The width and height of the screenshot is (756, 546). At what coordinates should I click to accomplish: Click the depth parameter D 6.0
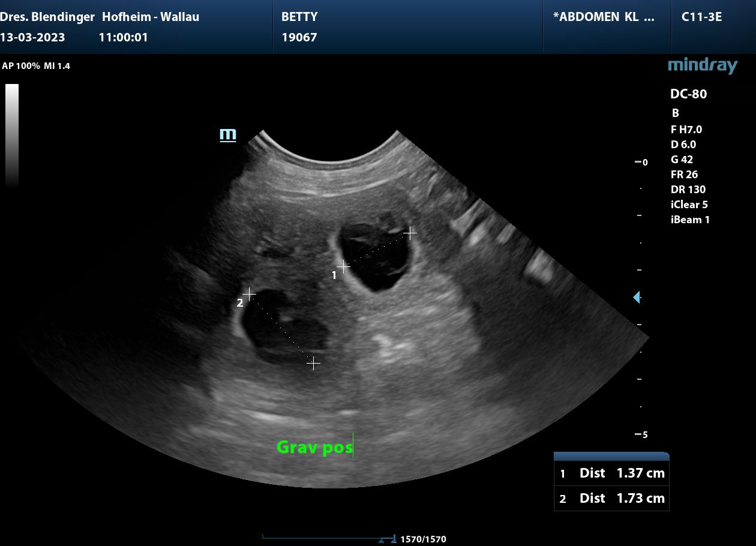(x=683, y=144)
